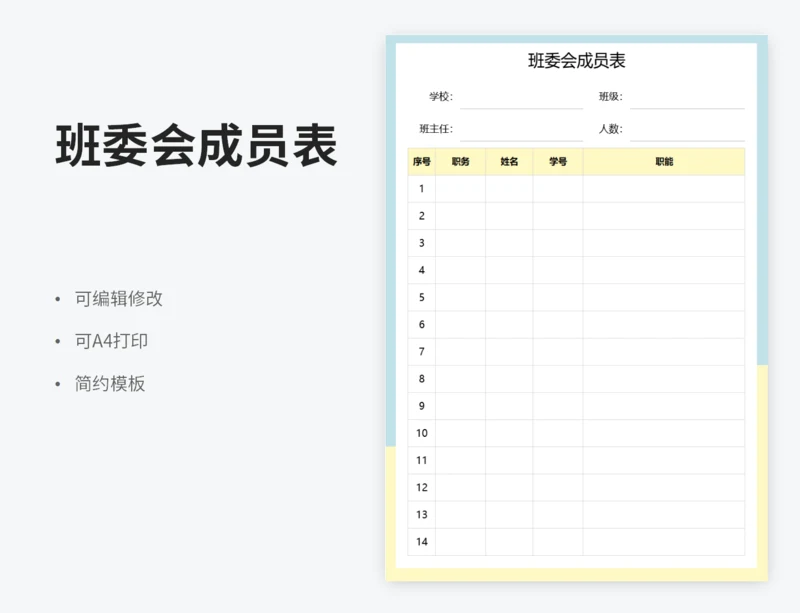Select row number 3 cell
The height and width of the screenshot is (613, 800).
point(421,243)
